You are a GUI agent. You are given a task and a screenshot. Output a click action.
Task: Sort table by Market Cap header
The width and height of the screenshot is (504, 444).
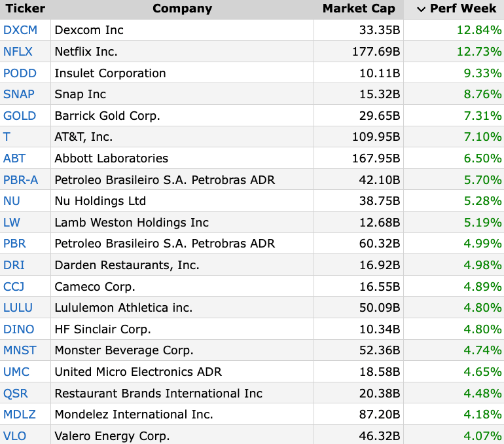359,9
